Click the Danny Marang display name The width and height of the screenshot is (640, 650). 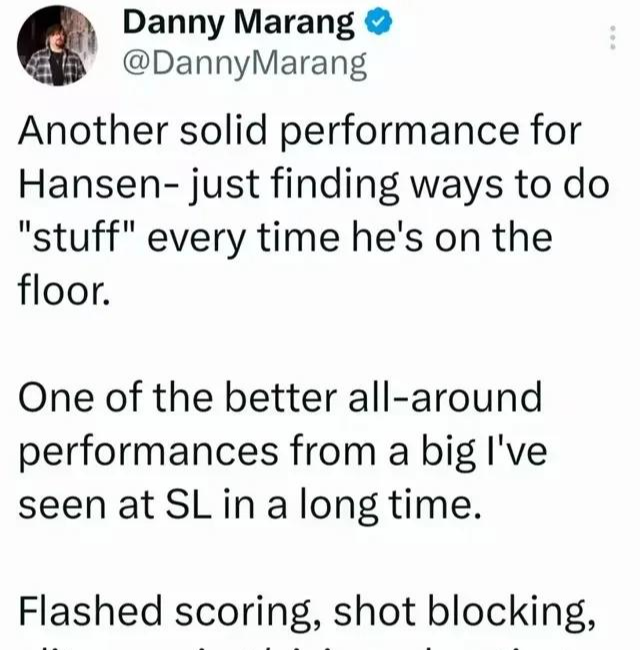click(239, 24)
